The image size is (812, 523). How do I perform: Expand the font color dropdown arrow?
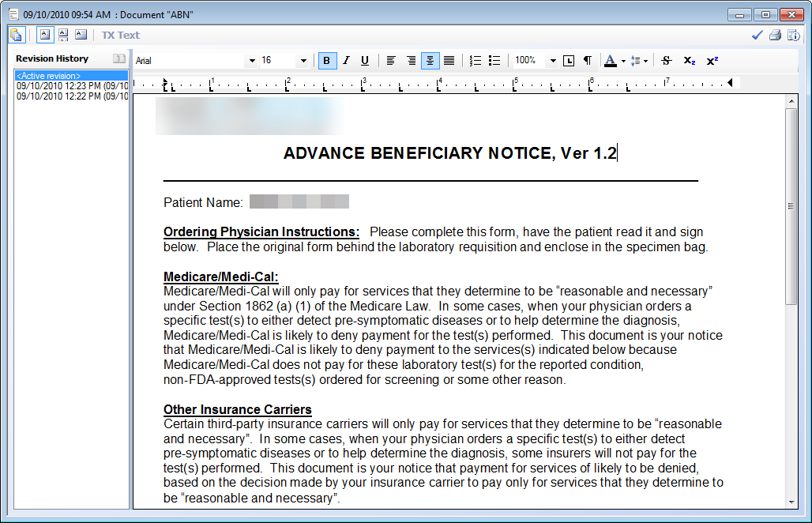pyautogui.click(x=623, y=61)
